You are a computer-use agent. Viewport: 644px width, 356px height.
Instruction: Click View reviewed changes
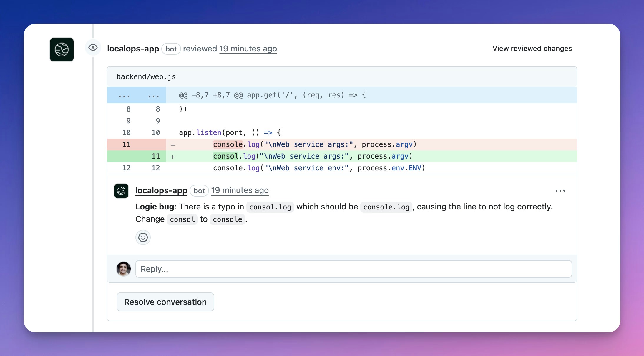point(532,49)
